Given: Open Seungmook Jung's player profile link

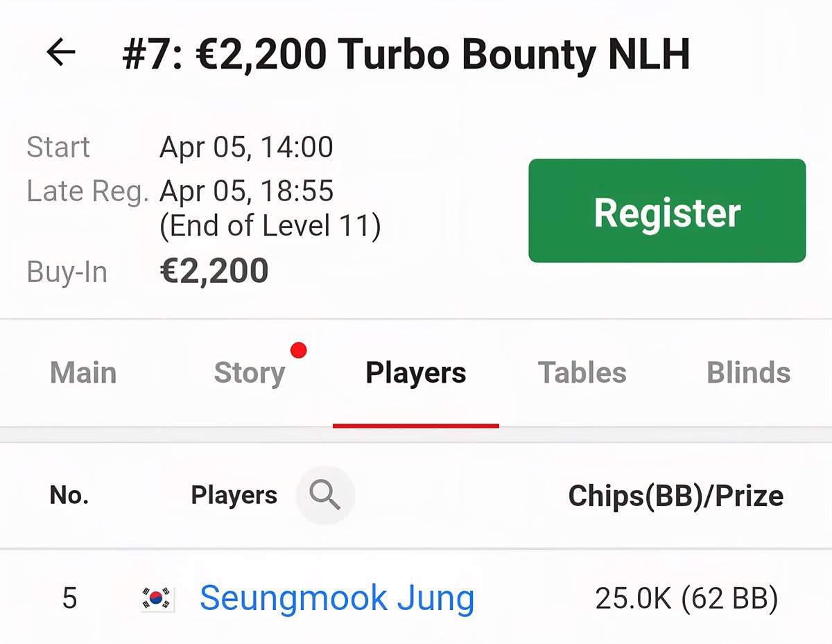Looking at the screenshot, I should point(337,598).
